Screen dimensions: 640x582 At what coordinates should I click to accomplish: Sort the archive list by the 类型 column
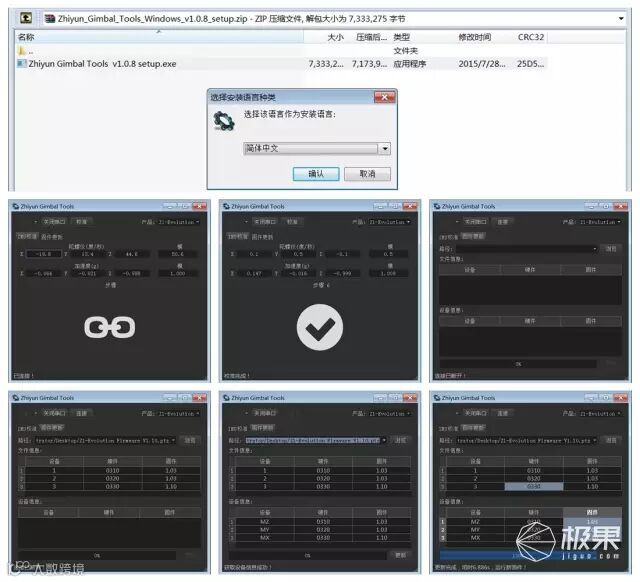[401, 37]
